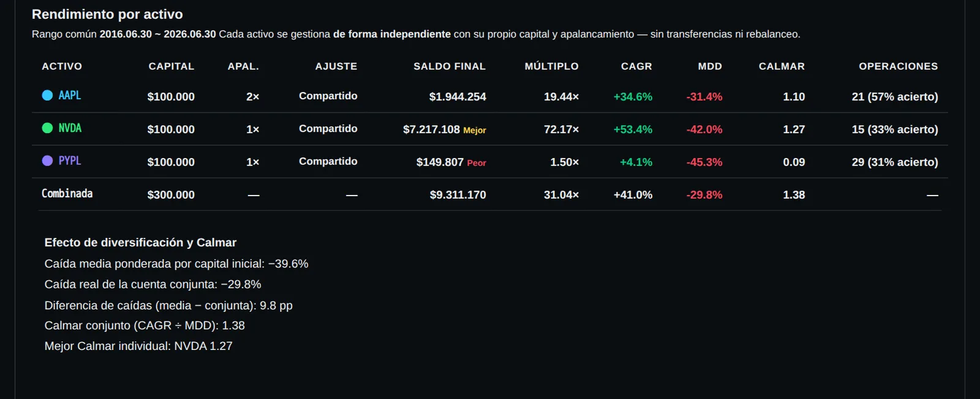Click the Efecto de diversificación y Calmar heading
Viewport: 980px width, 399px height.
(140, 242)
